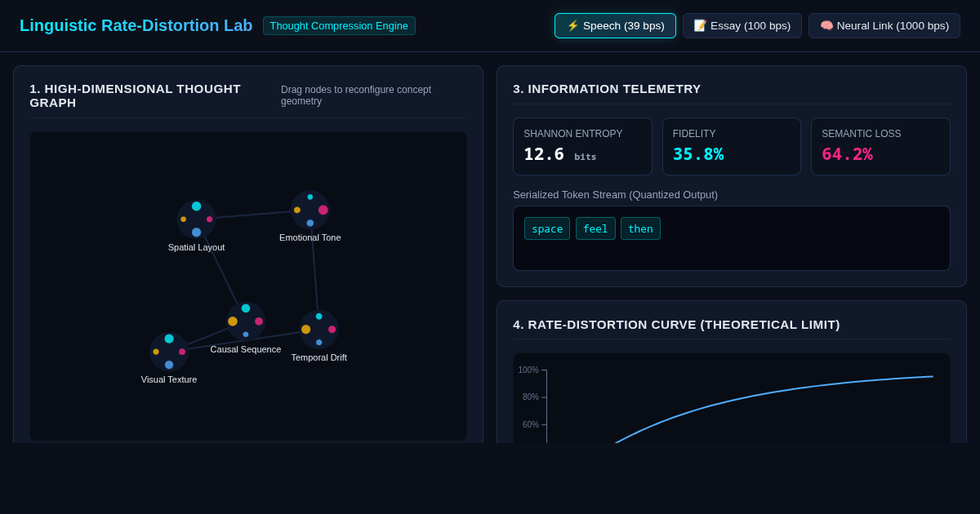Select the Temporal Drift node

click(318, 330)
